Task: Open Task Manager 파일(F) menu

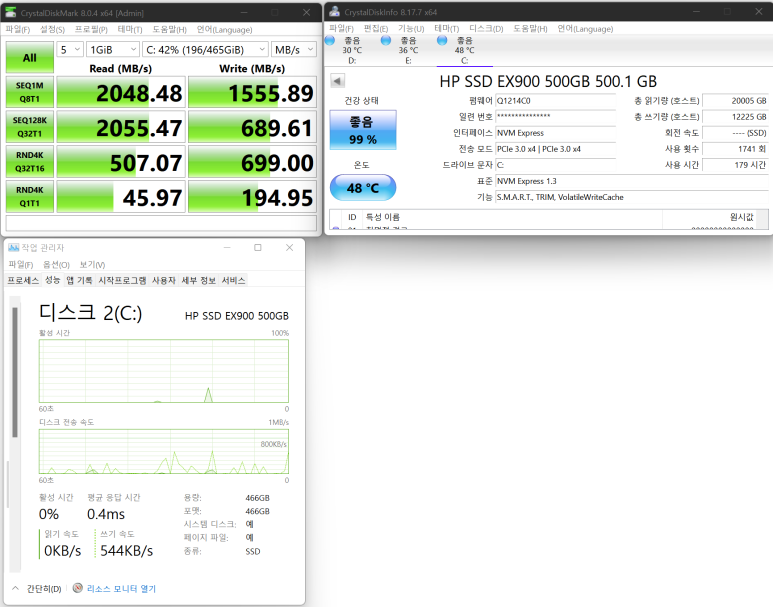Action: click(x=21, y=265)
